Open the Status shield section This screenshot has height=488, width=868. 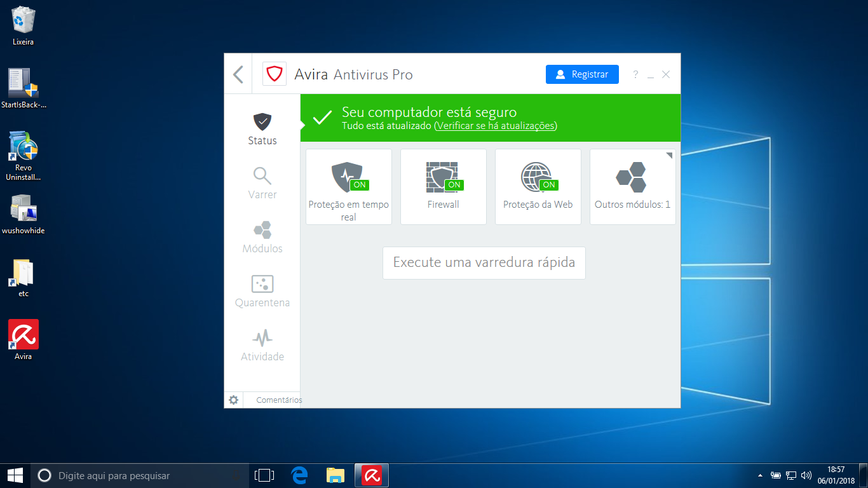pyautogui.click(x=262, y=130)
